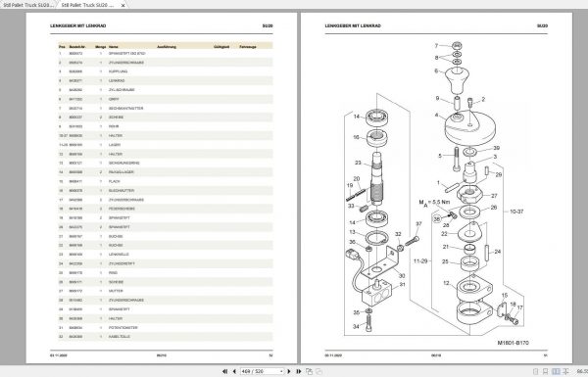Select the POTENTIOMETER row
Image resolution: width=588 pixels, height=377 pixels.
tap(166, 327)
